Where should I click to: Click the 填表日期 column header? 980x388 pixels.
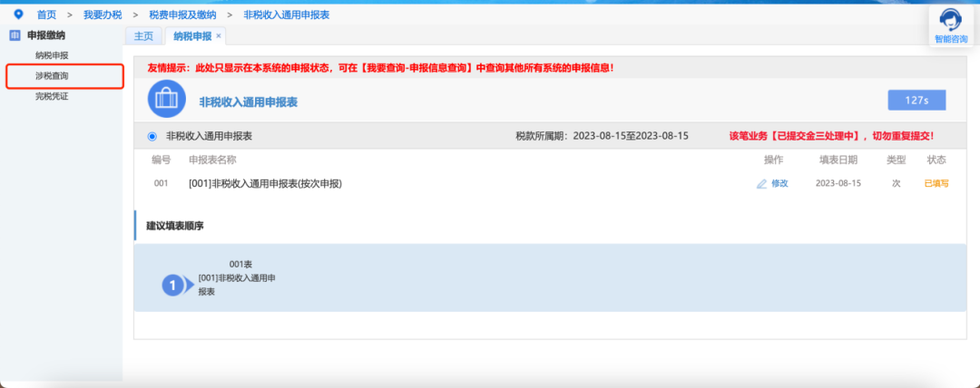pos(838,160)
